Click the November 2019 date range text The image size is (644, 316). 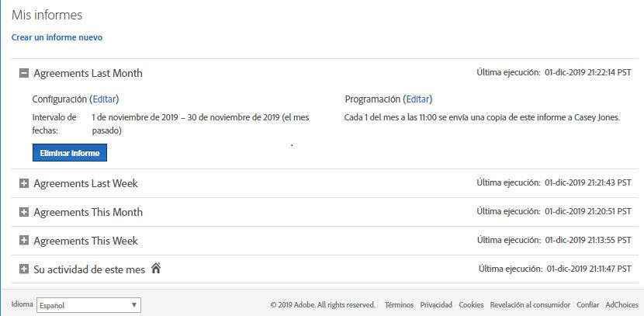click(x=200, y=124)
